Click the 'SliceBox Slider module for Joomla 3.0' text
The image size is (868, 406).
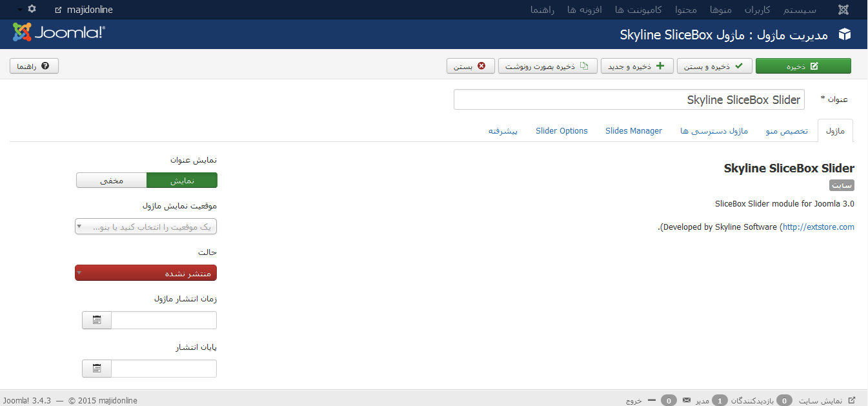(x=785, y=204)
